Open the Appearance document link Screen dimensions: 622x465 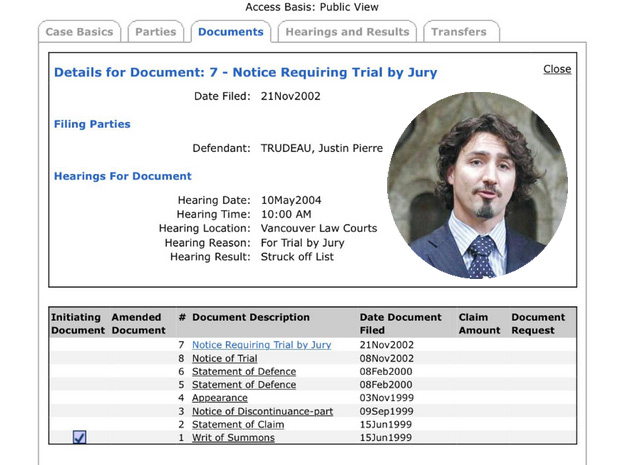(x=219, y=398)
